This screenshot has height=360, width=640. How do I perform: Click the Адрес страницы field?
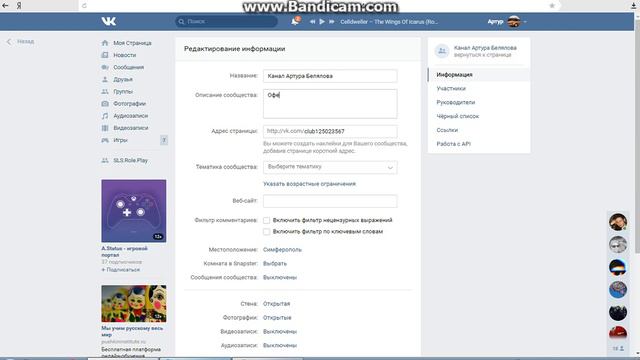point(330,131)
